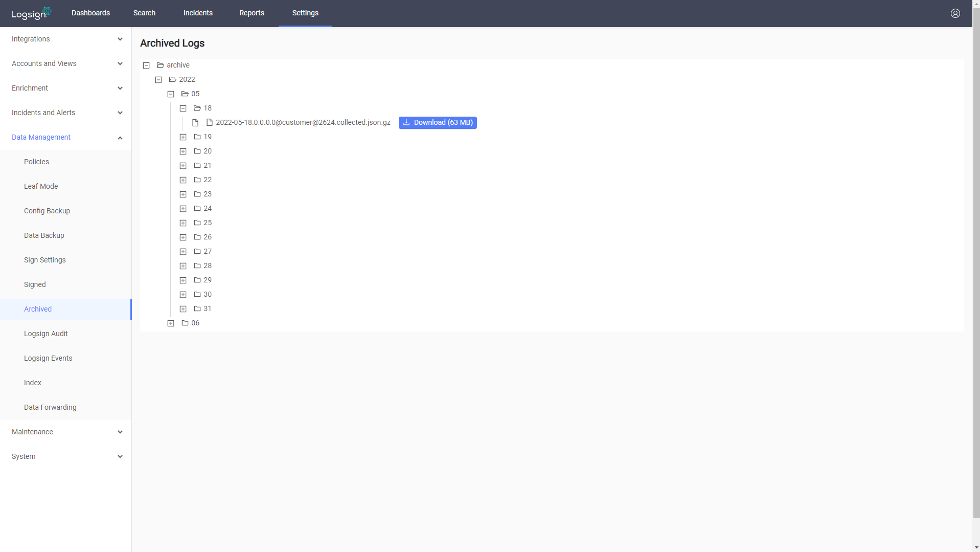This screenshot has width=980, height=552.
Task: Click the folder icon for day 31
Action: [197, 308]
